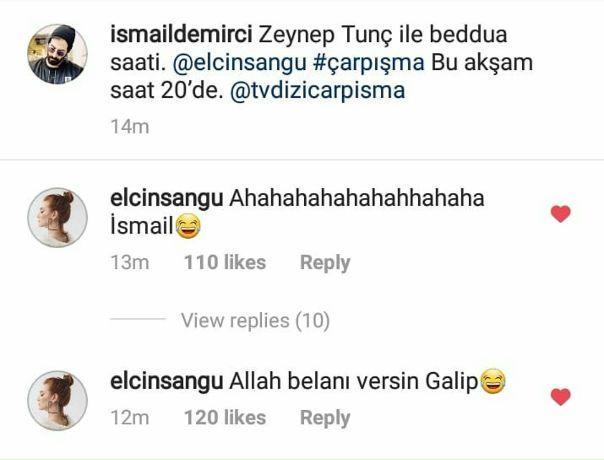Open the @elcinsangu mention in caption
Viewport: 604px width, 460px height.
tap(239, 63)
